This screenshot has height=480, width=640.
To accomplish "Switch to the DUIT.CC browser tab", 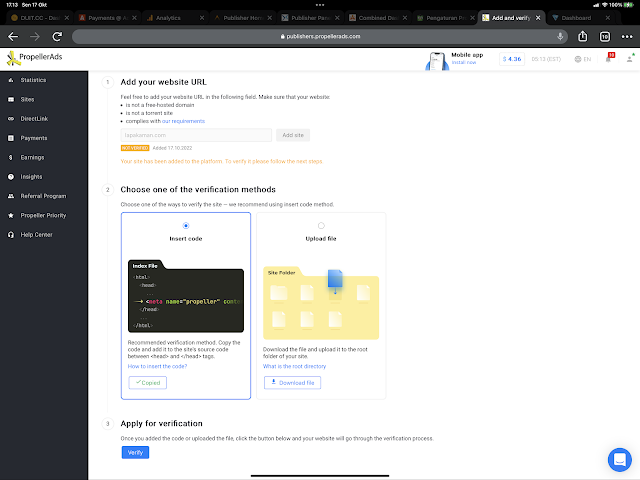I will click(40, 18).
